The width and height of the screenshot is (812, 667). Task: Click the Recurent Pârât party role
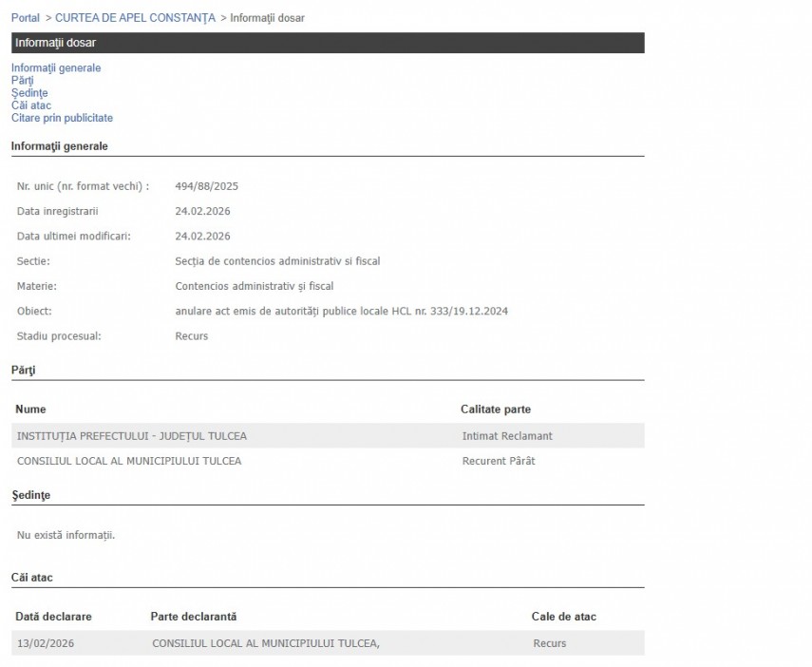[x=498, y=461]
